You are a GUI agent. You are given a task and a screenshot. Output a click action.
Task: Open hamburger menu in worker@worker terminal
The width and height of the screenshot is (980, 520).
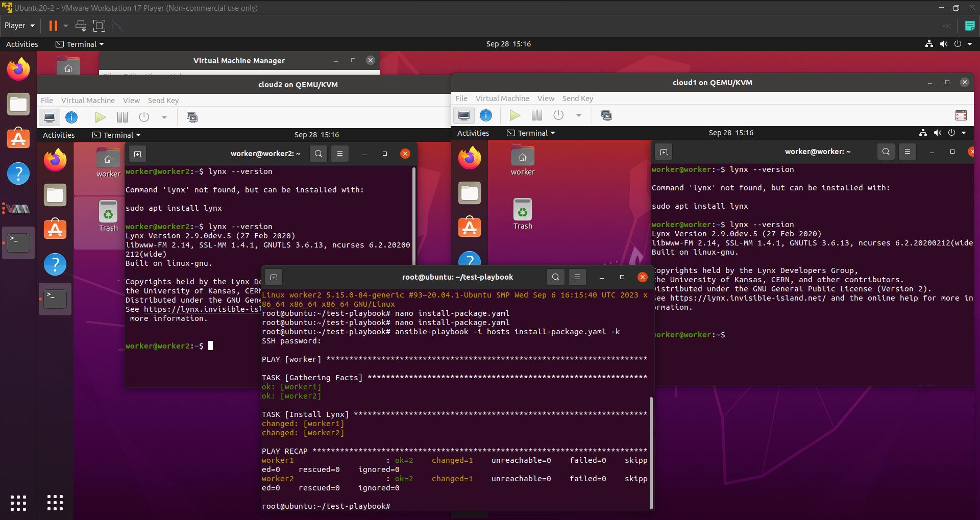[x=908, y=152]
